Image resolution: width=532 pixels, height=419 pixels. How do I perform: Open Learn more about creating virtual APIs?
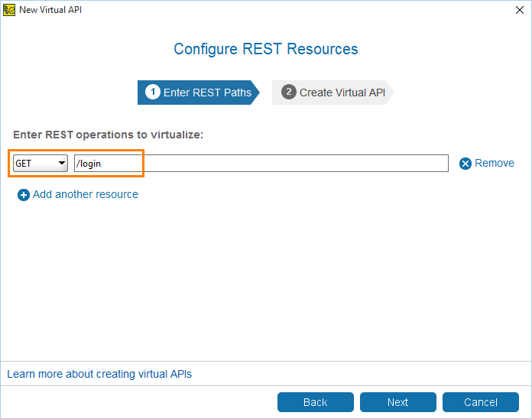tap(99, 374)
